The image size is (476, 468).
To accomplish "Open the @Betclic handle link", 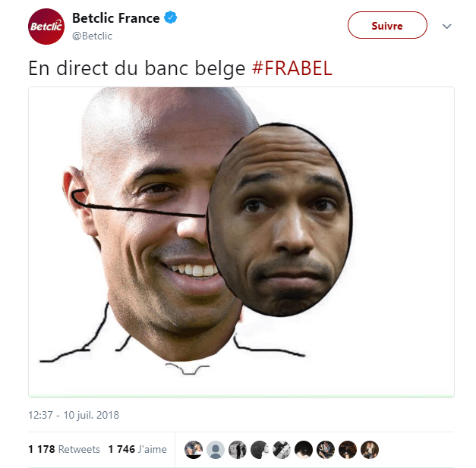I will [92, 36].
